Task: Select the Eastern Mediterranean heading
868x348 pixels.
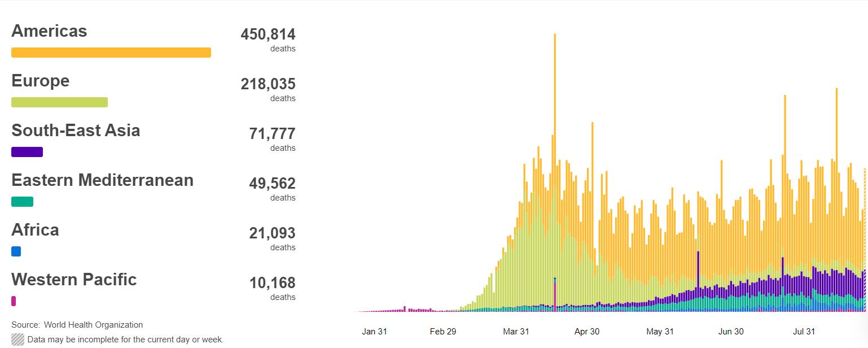Action: 102,180
